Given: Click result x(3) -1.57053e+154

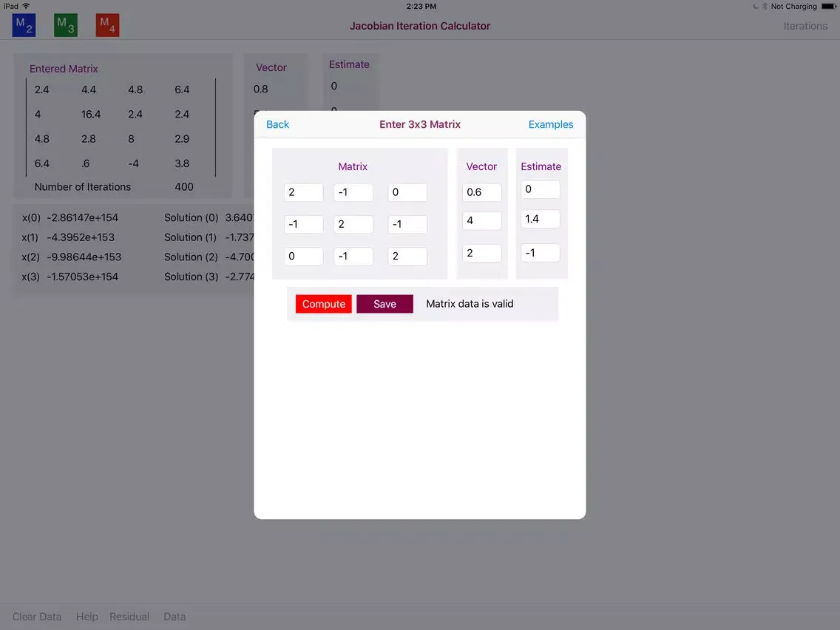Looking at the screenshot, I should pyautogui.click(x=70, y=277).
